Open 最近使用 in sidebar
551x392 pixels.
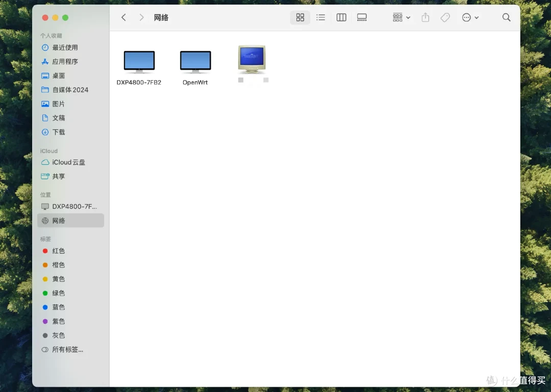70,47
